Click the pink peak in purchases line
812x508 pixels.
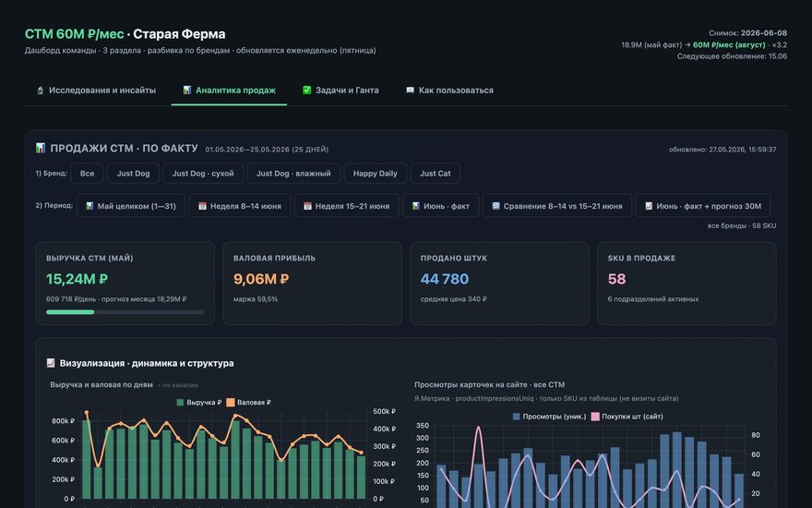[479, 429]
